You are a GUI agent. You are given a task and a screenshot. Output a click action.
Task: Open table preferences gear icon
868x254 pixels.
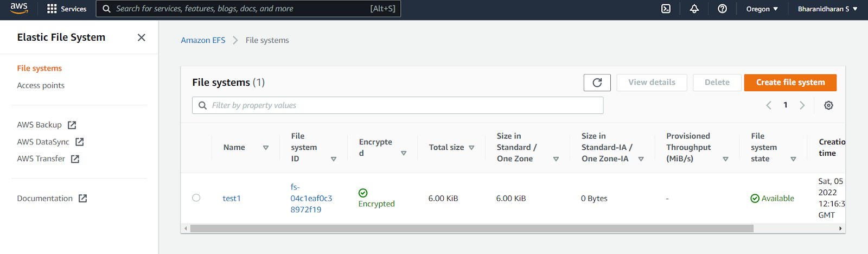click(x=828, y=105)
